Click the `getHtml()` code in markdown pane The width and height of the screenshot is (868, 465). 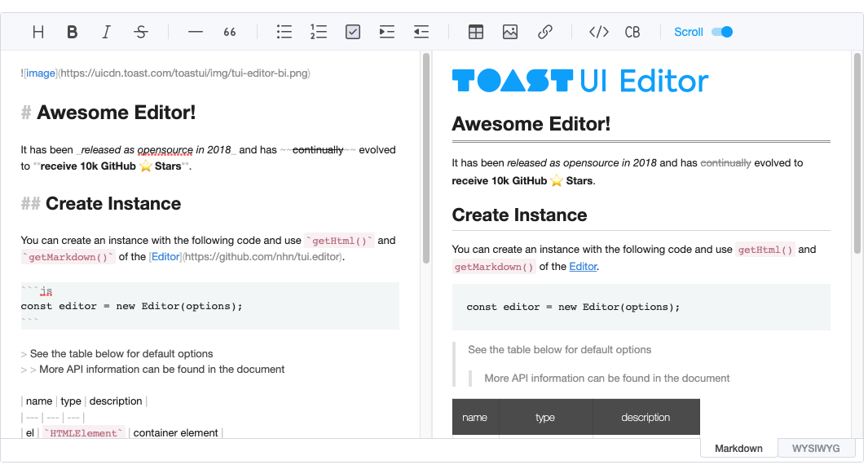339,241
